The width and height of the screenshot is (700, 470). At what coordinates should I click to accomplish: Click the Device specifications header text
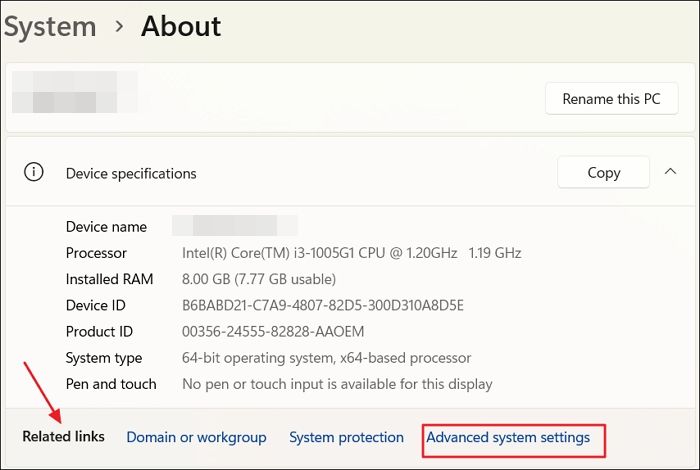[131, 173]
